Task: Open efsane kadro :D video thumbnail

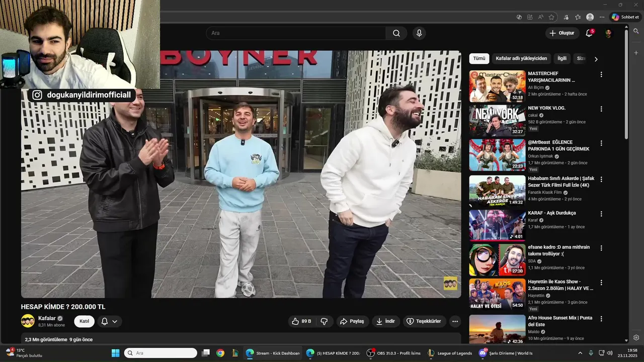Action: pyautogui.click(x=497, y=259)
